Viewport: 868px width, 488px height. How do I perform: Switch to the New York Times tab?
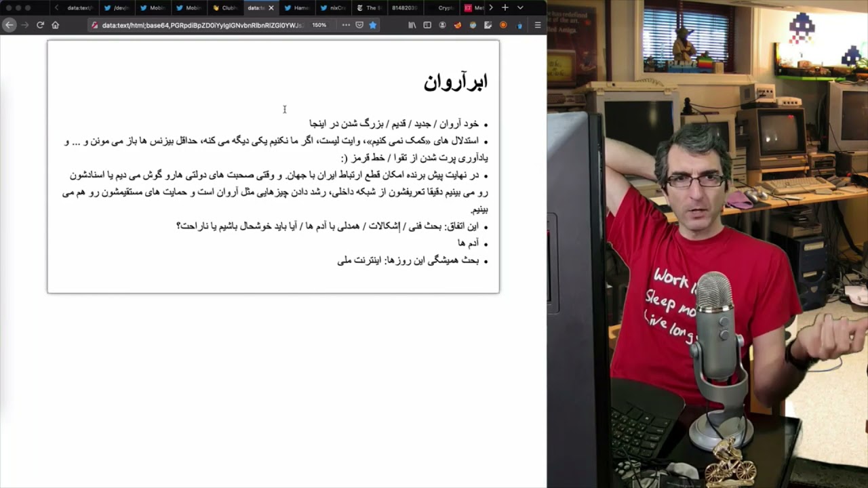368,7
